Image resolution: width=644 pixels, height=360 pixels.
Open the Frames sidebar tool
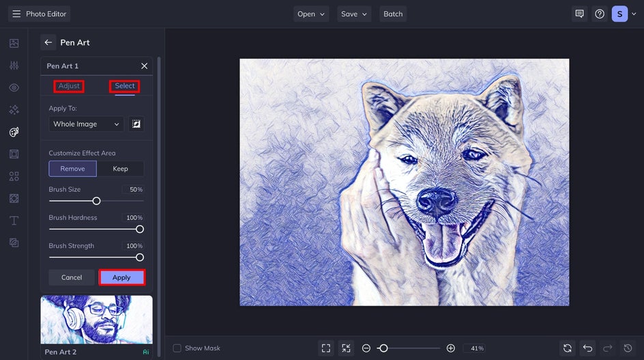click(x=14, y=154)
